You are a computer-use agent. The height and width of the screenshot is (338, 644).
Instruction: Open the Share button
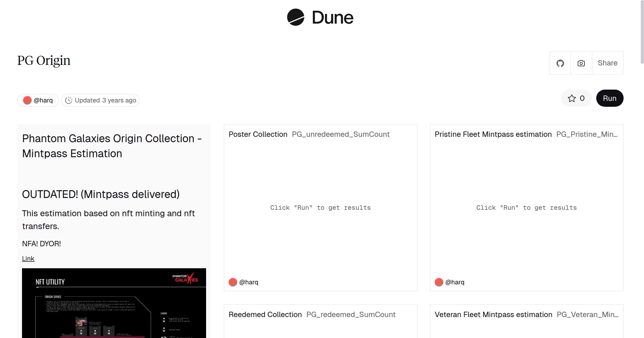click(608, 63)
